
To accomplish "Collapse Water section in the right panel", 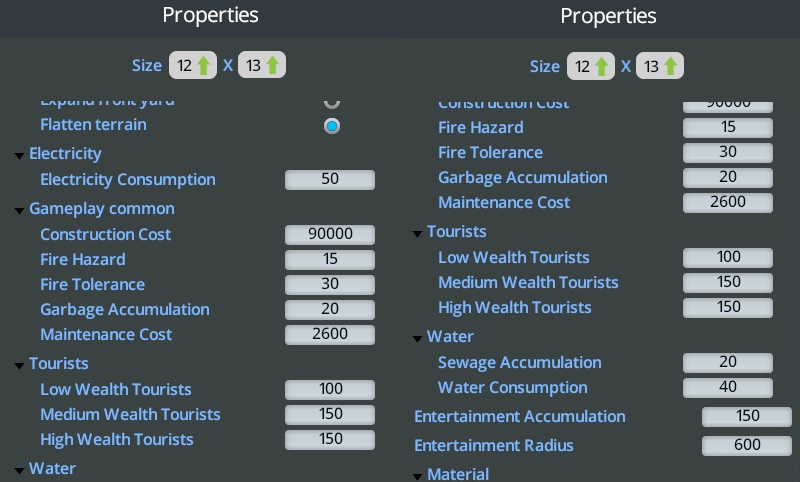I will [418, 338].
